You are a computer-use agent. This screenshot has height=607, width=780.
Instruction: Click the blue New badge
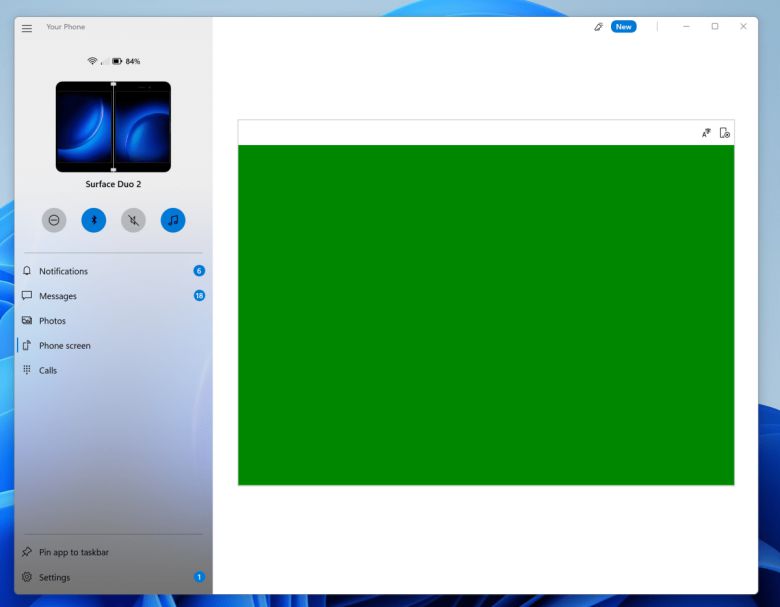click(624, 27)
